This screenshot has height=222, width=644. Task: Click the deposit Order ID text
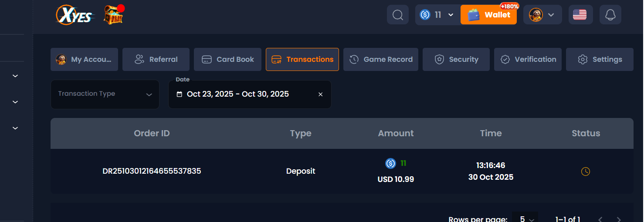(x=152, y=171)
